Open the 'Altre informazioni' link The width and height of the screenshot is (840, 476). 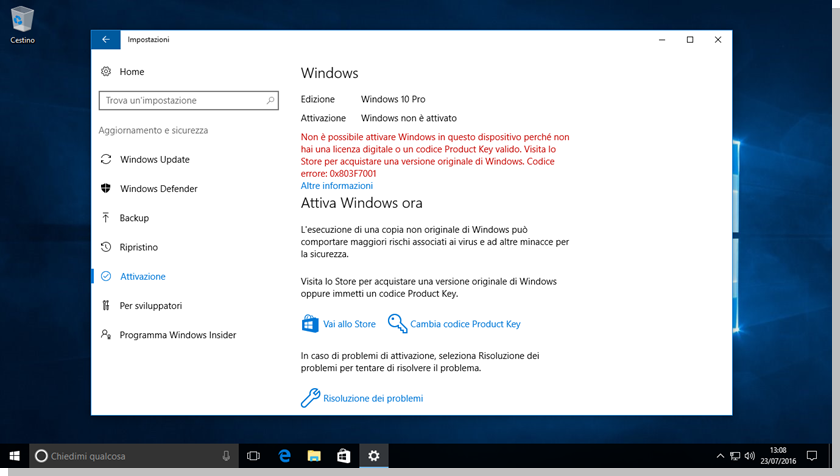[336, 186]
